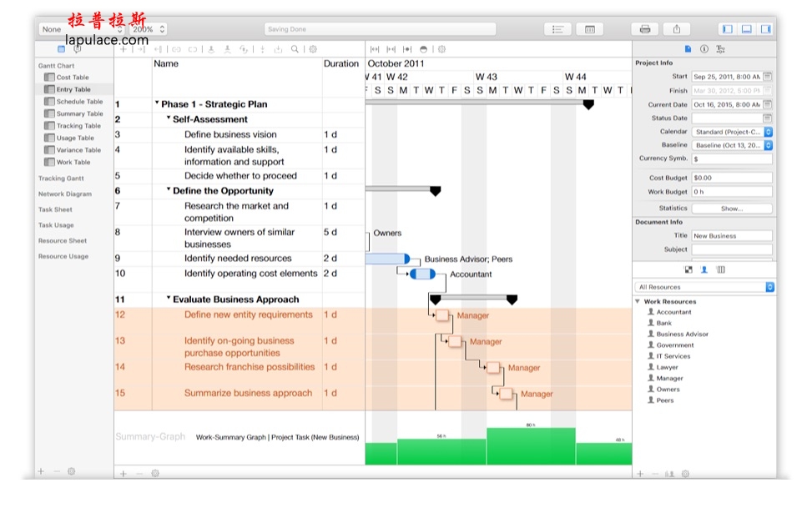The height and width of the screenshot is (513, 812).
Task: Open the text style inspector icon
Action: (720, 48)
